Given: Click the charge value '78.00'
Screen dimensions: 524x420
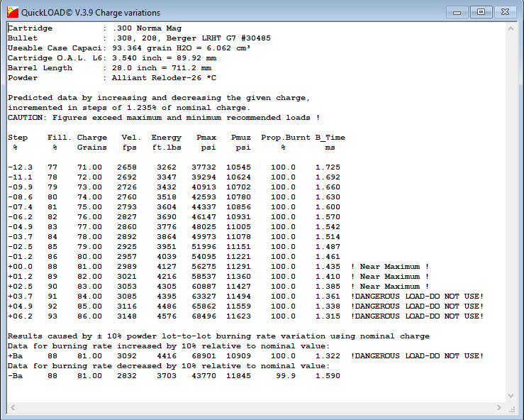Looking at the screenshot, I should coord(89,237).
